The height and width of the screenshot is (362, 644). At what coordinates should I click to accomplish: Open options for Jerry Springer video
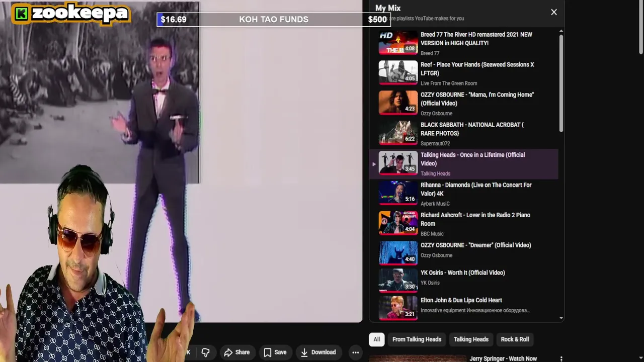pyautogui.click(x=561, y=359)
